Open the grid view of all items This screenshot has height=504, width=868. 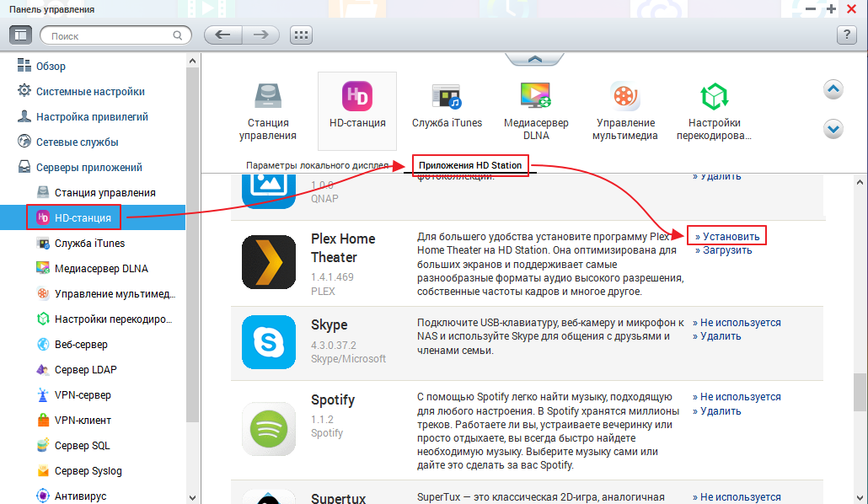click(301, 35)
